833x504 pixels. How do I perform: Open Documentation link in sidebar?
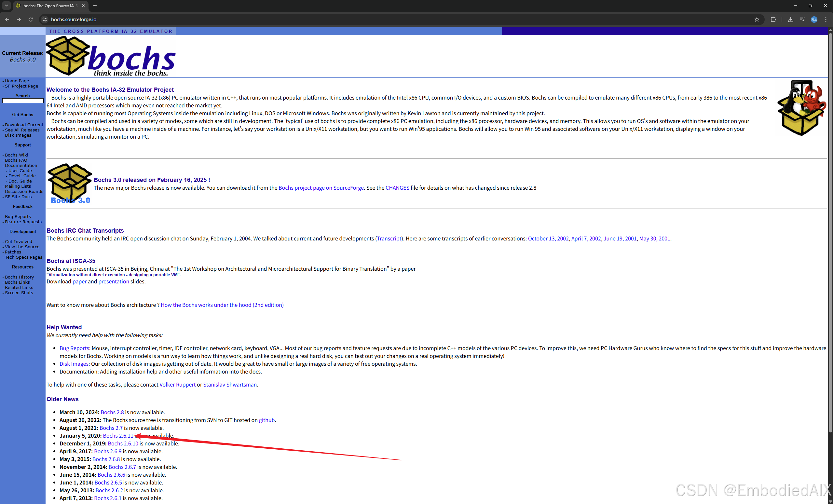point(21,166)
